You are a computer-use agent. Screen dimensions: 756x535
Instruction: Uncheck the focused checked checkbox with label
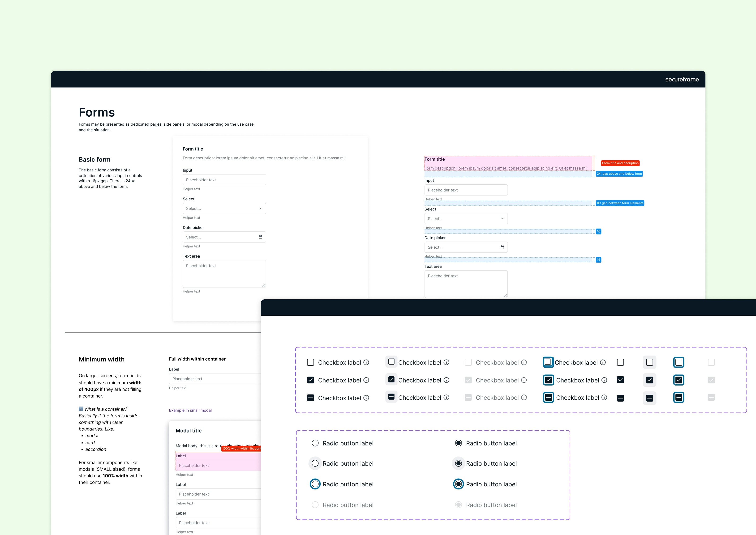548,380
